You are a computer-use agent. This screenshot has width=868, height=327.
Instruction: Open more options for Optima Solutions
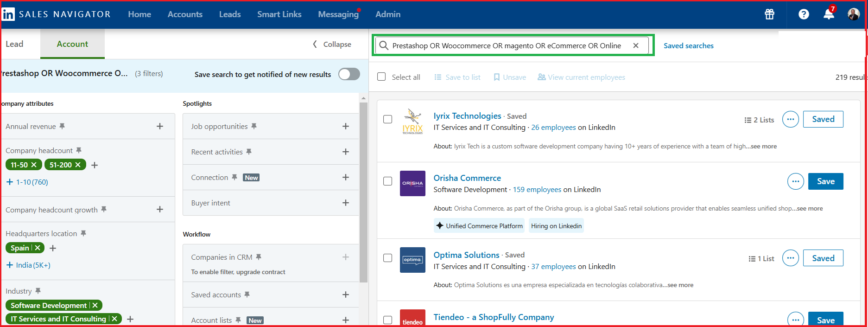[x=791, y=258]
